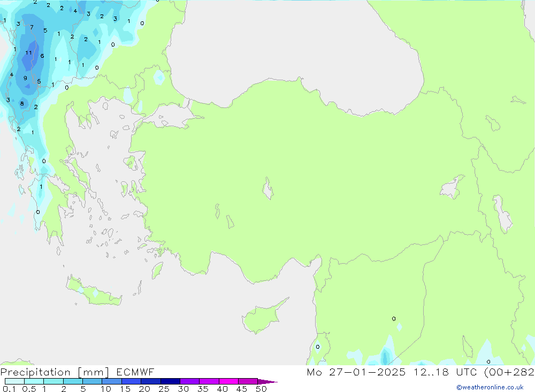Click the legend label '35'
This screenshot has width=535, height=392.
[203, 389]
